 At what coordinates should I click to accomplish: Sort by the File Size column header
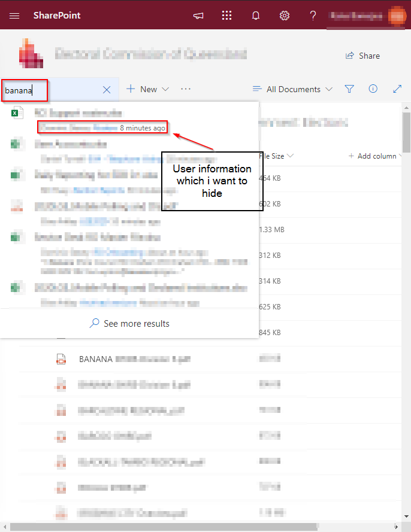click(276, 156)
